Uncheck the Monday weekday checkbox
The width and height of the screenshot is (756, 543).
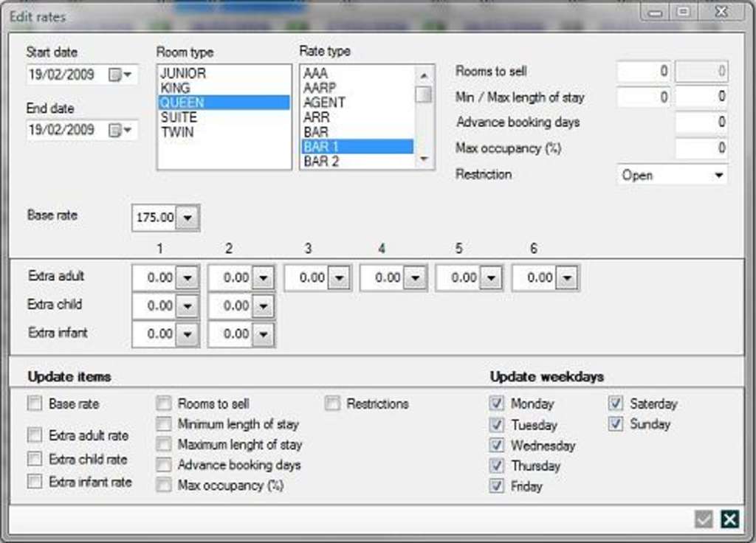[x=497, y=404]
